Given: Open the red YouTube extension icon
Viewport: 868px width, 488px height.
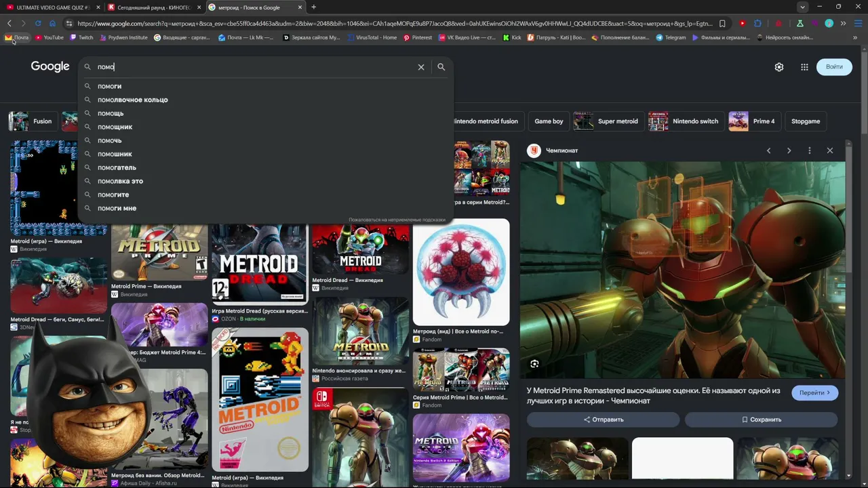Looking at the screenshot, I should pos(743,23).
